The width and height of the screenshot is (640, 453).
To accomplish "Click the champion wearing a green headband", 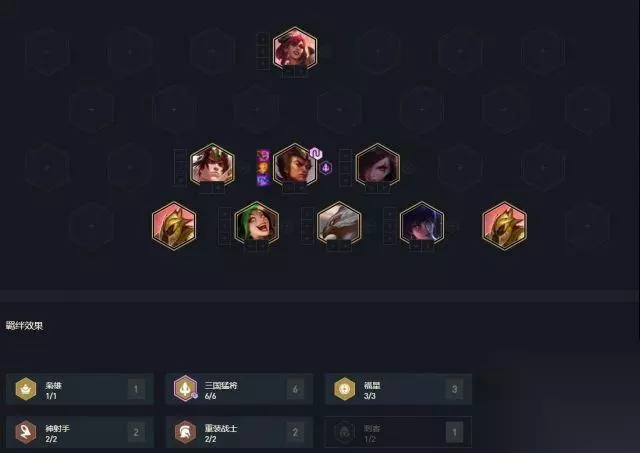I will coord(212,165).
